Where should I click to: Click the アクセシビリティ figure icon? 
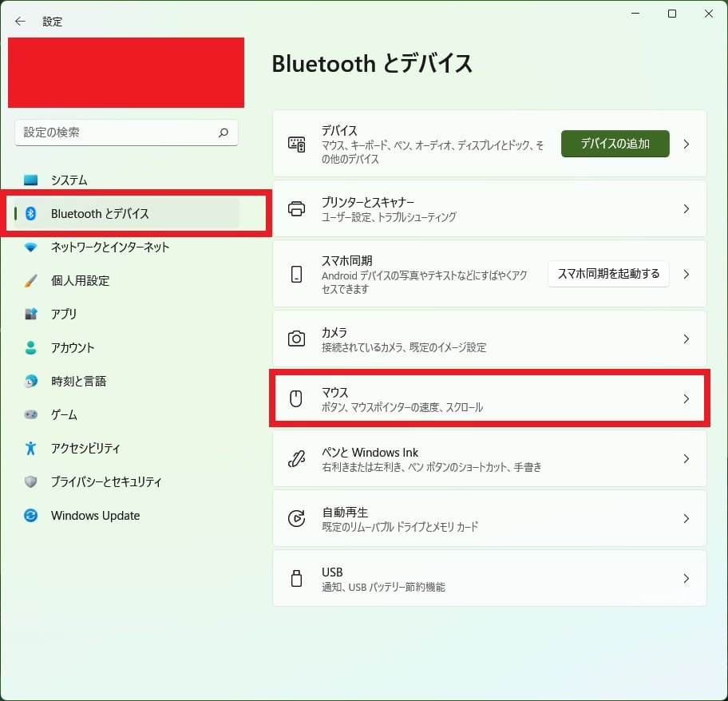(x=30, y=448)
